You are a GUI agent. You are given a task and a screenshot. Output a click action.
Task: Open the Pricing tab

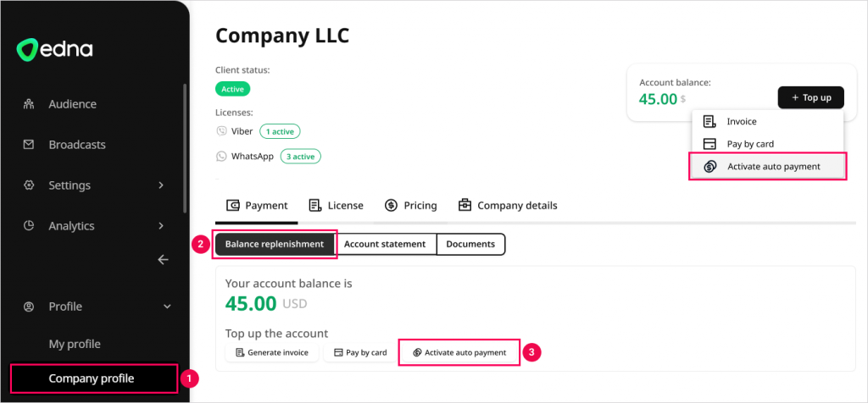click(x=410, y=206)
